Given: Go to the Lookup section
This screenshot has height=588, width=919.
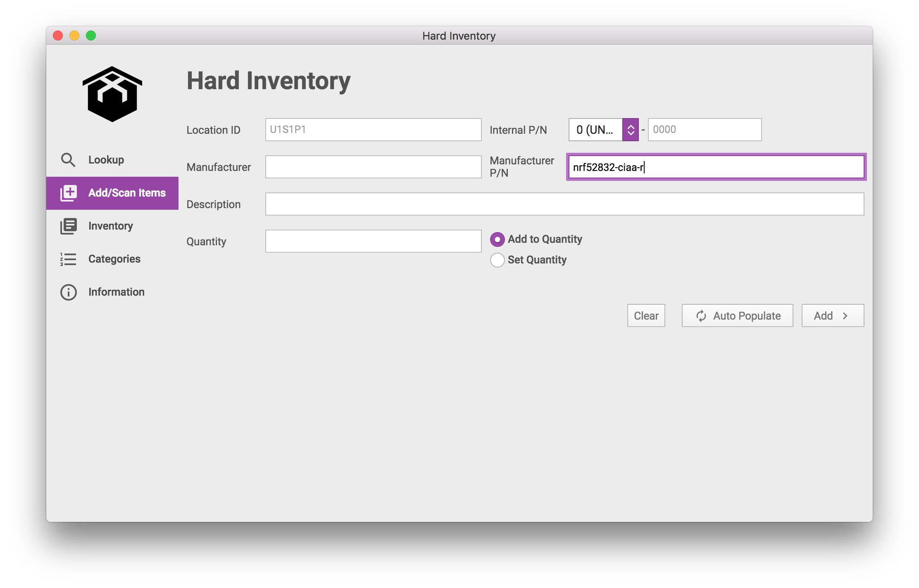Looking at the screenshot, I should (x=106, y=160).
